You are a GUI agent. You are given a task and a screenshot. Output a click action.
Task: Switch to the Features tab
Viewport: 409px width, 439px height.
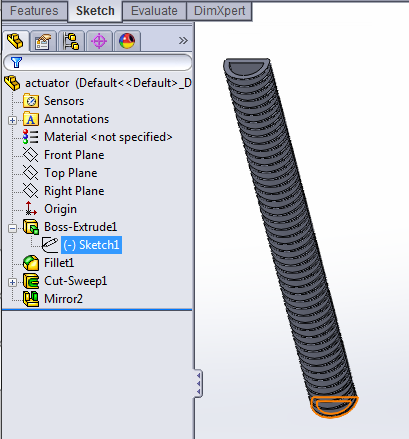[x=34, y=11]
